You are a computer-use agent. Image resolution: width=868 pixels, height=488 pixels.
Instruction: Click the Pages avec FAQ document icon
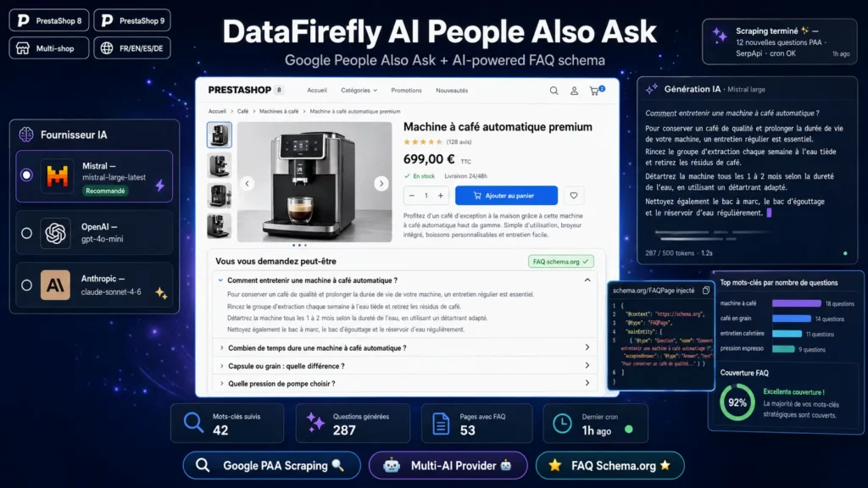[441, 424]
